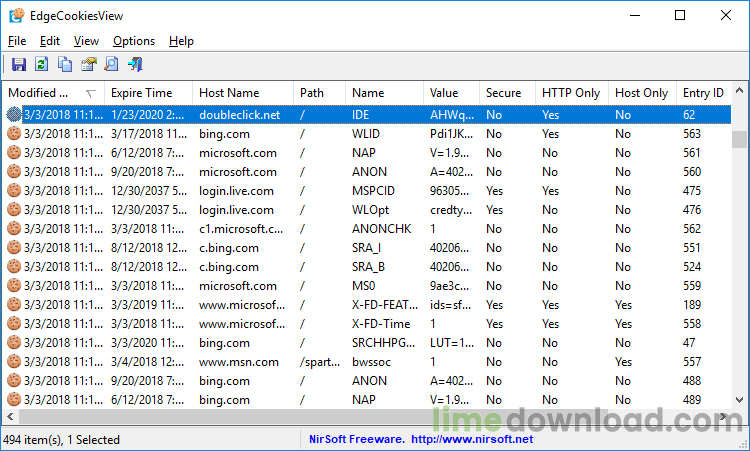Click the cookie icon of the WLID row
750x451 pixels.
(x=14, y=134)
